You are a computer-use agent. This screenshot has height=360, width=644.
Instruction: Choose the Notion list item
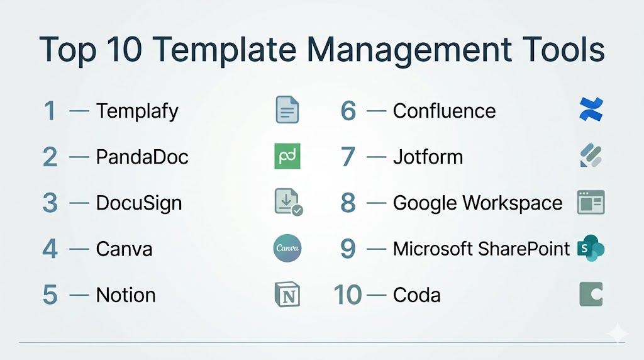126,295
